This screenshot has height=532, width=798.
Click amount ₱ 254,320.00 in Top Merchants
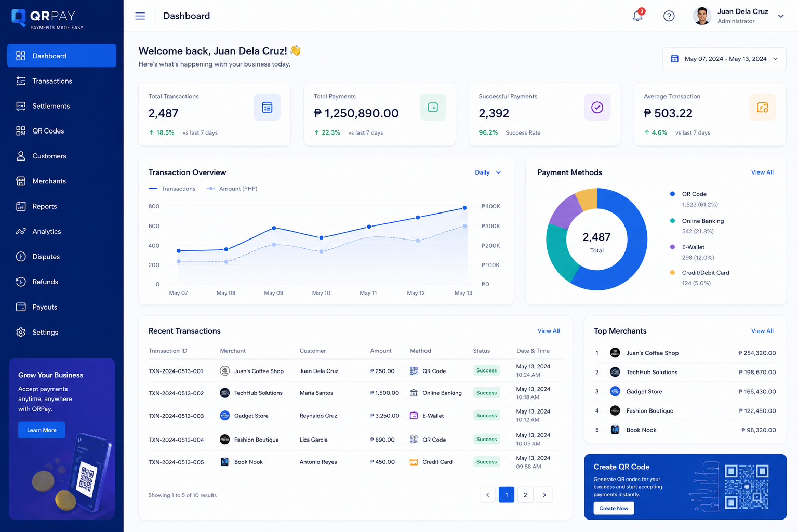(x=757, y=353)
